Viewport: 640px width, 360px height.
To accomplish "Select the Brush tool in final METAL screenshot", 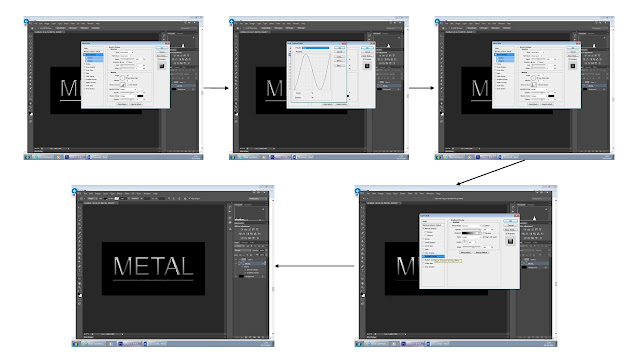I will point(80,237).
